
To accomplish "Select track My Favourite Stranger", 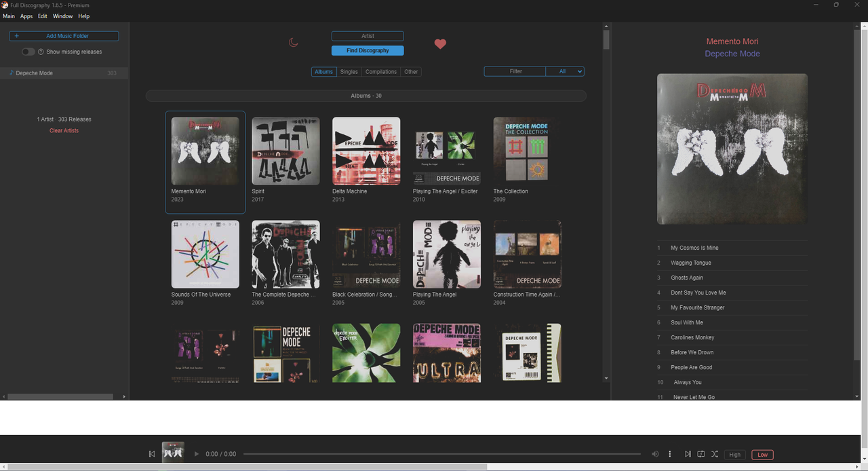I will (x=732, y=307).
